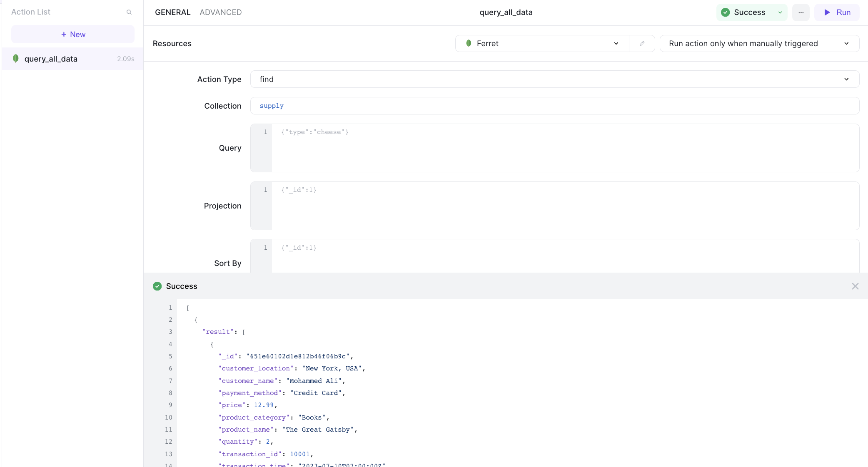Click the three-dot overflow menu icon

coord(801,12)
